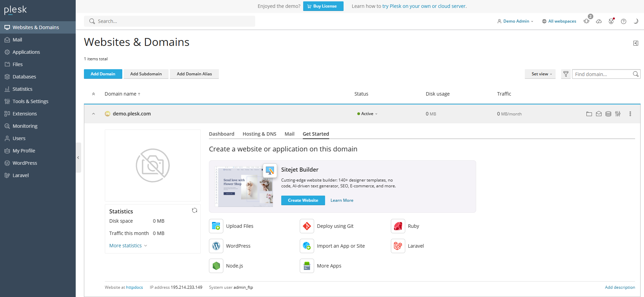Open Monitoring in the sidebar
Image resolution: width=644 pixels, height=297 pixels.
38,126
